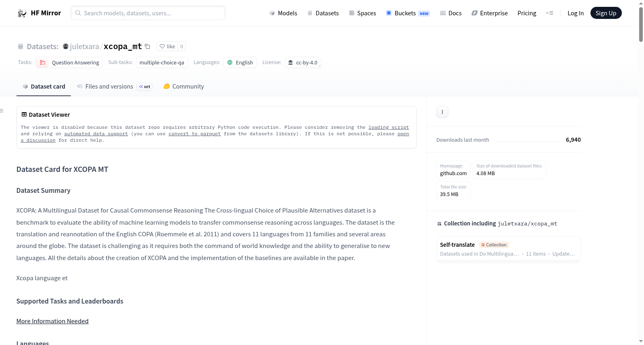Focus the search models input field

click(x=148, y=13)
